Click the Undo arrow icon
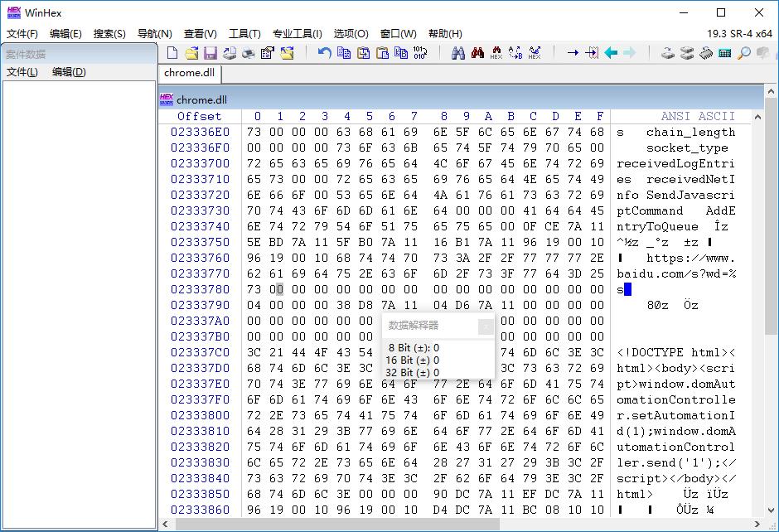 click(324, 53)
